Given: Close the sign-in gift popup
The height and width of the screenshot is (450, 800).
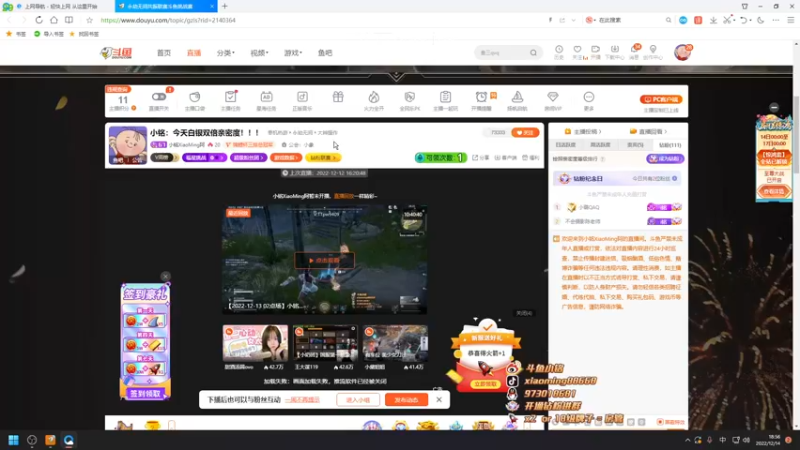Looking at the screenshot, I should click(x=165, y=277).
